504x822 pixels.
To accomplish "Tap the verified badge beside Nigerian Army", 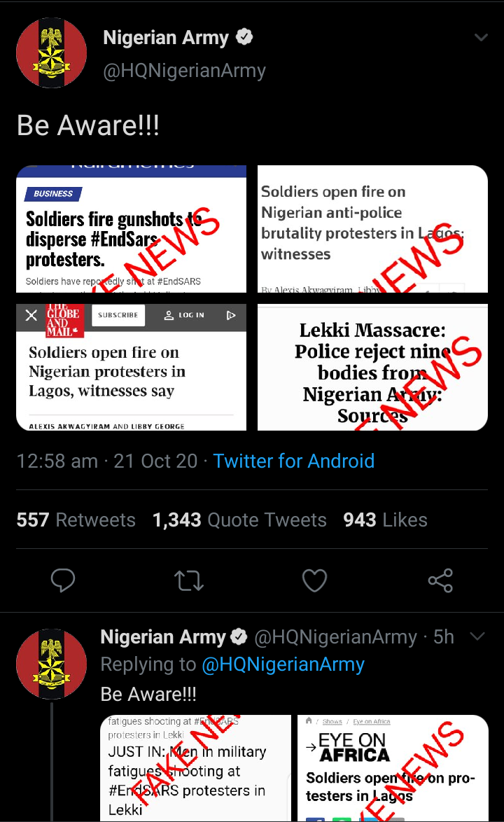I will point(244,38).
